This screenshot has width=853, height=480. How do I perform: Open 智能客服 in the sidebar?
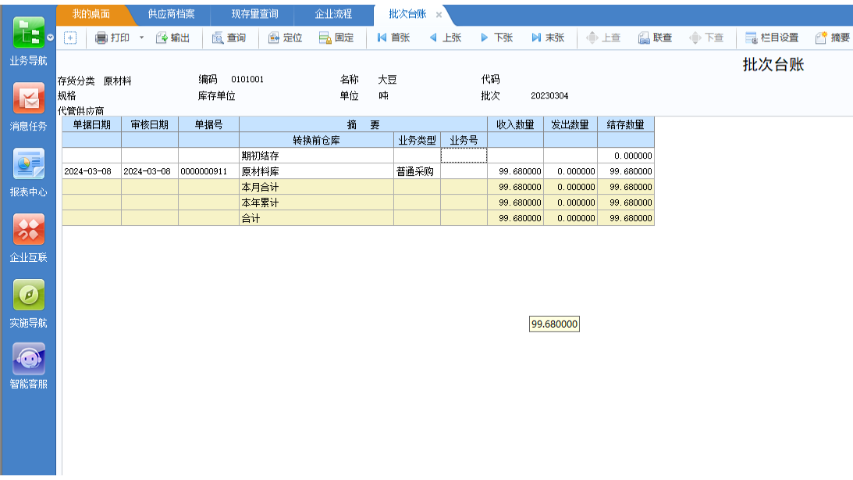click(28, 360)
